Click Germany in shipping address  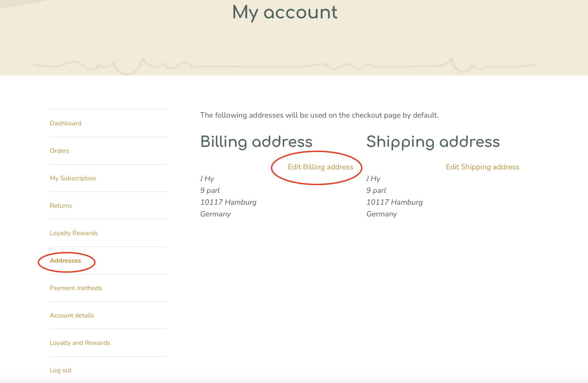coord(382,214)
